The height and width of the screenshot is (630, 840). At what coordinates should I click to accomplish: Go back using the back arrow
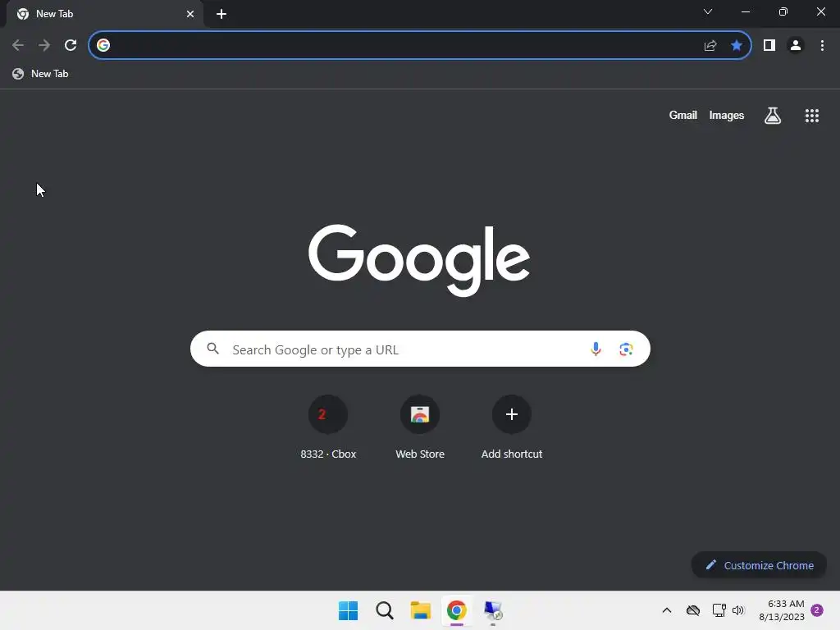[x=18, y=45]
